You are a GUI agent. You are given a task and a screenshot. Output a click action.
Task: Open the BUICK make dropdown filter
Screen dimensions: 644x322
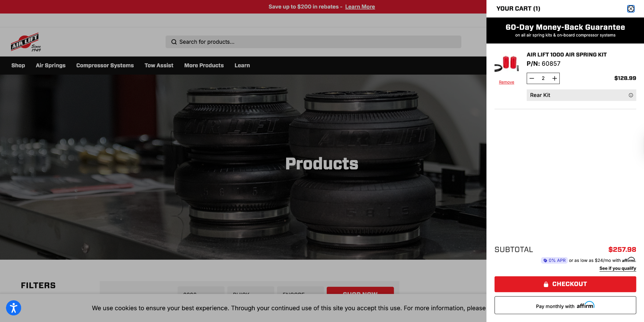[250, 293]
